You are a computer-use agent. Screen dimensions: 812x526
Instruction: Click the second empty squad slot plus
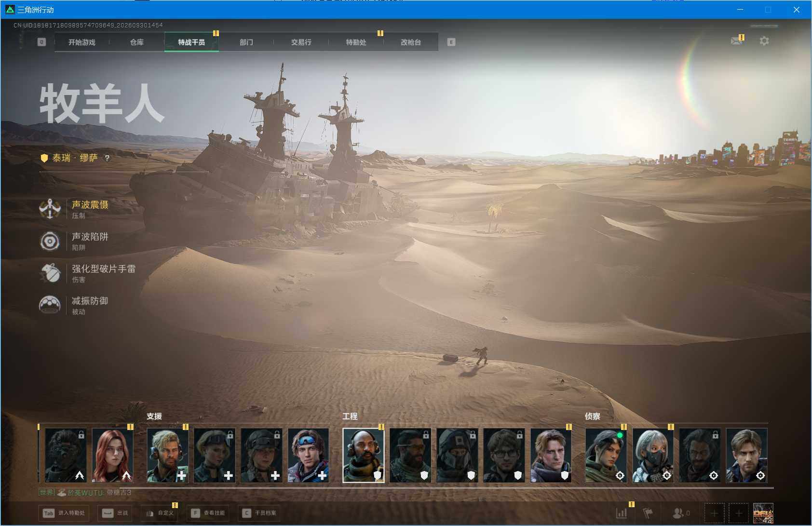(739, 513)
